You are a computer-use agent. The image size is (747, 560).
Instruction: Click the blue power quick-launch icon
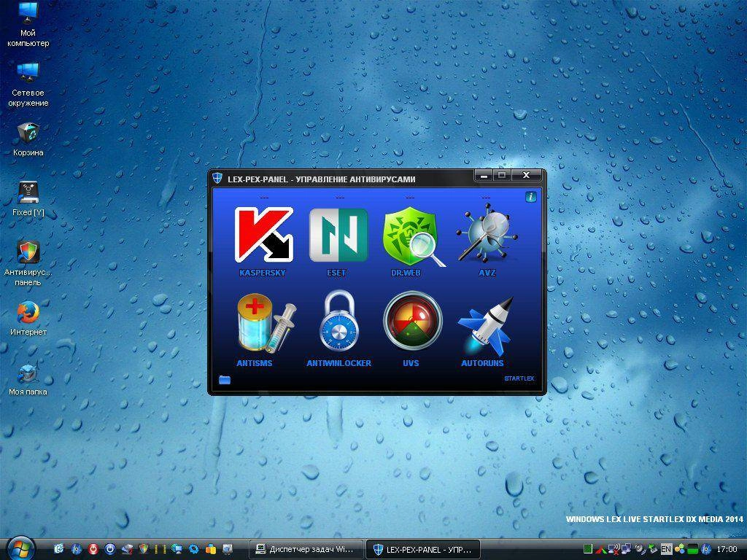(x=110, y=549)
